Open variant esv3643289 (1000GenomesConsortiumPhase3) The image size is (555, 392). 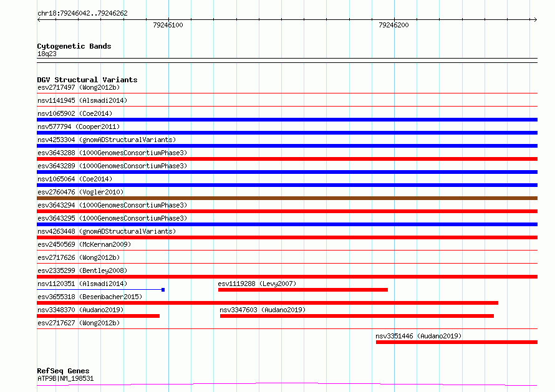pyautogui.click(x=112, y=166)
